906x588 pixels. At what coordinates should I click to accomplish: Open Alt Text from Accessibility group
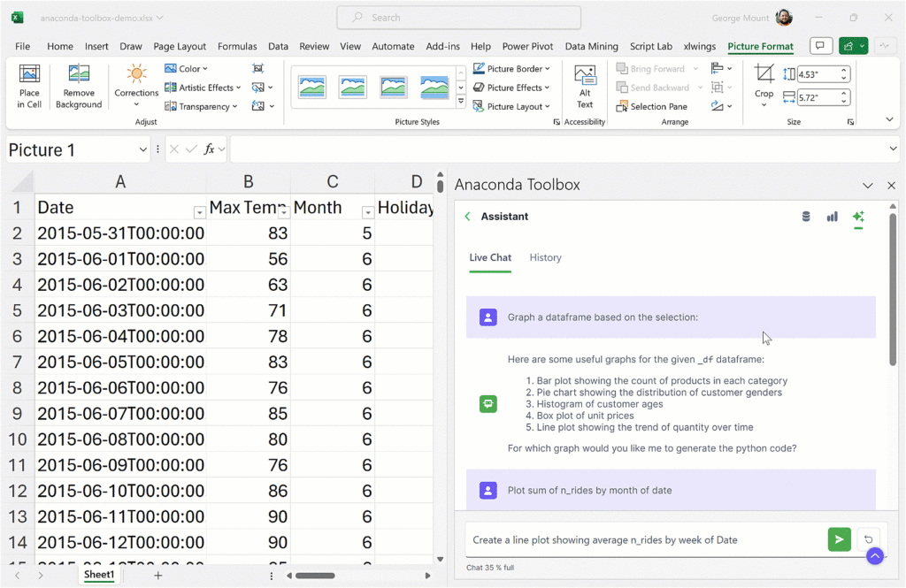pyautogui.click(x=585, y=86)
